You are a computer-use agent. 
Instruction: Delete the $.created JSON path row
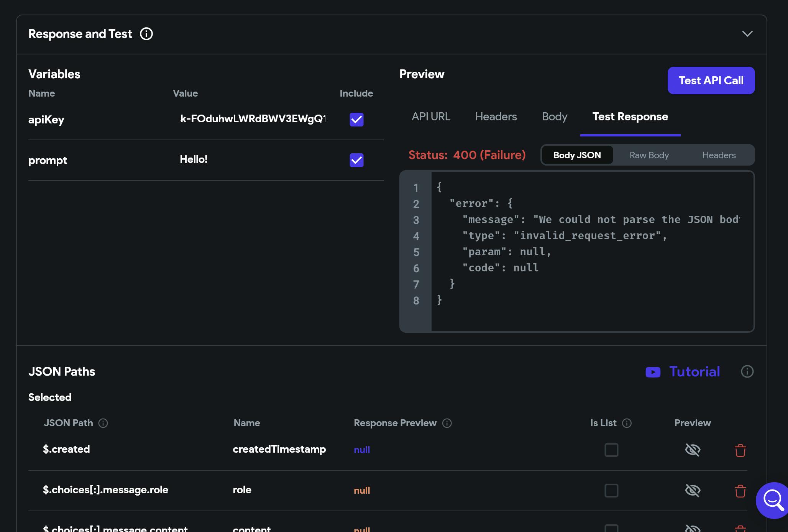tap(740, 450)
